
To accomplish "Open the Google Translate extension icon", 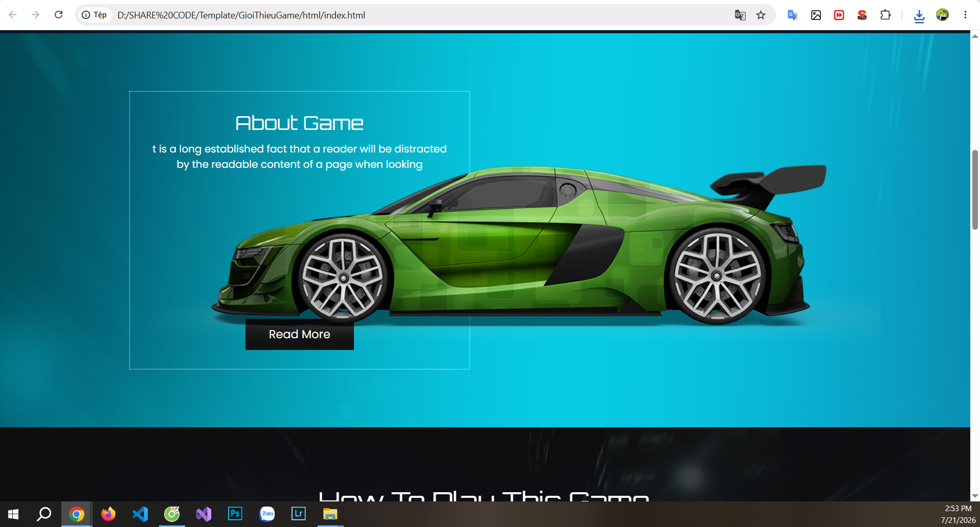I will 793,15.
